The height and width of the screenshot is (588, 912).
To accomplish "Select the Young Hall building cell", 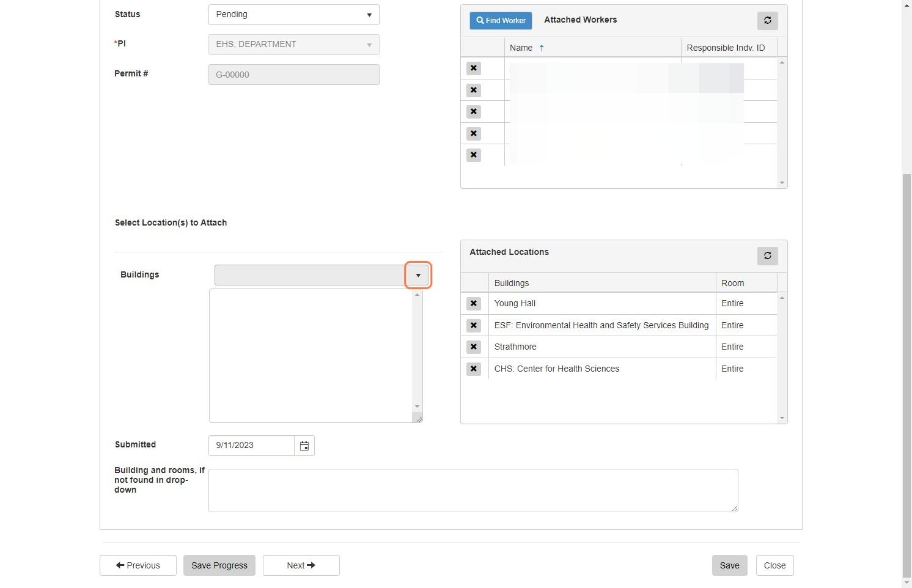I will 602,303.
